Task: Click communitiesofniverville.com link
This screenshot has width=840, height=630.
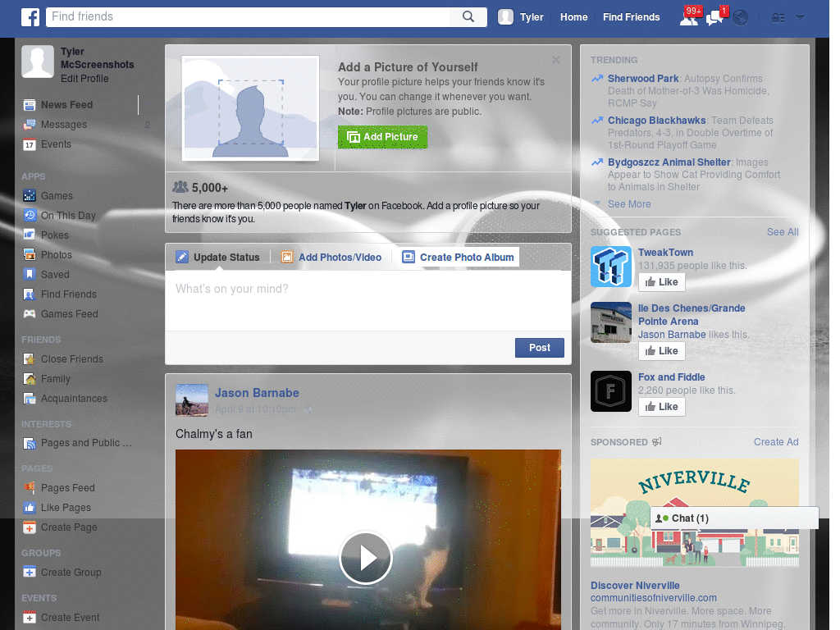Action: point(653,598)
